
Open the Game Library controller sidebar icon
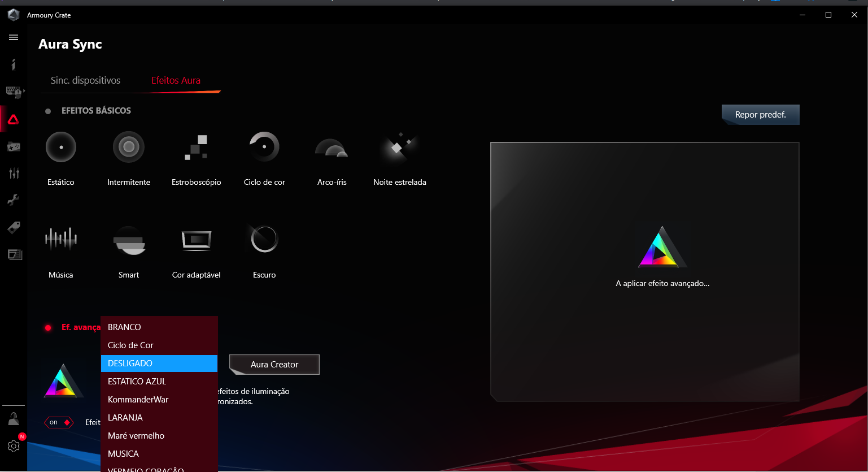[x=14, y=146]
